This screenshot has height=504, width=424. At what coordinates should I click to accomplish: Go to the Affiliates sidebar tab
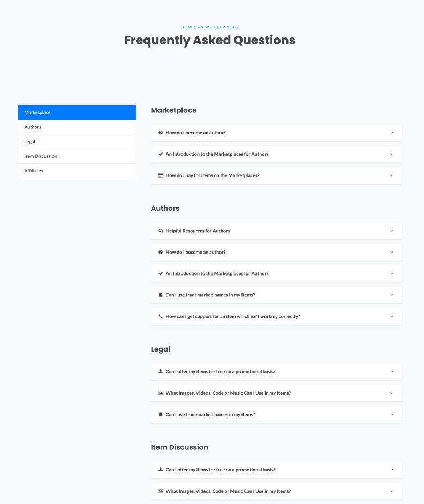77,171
